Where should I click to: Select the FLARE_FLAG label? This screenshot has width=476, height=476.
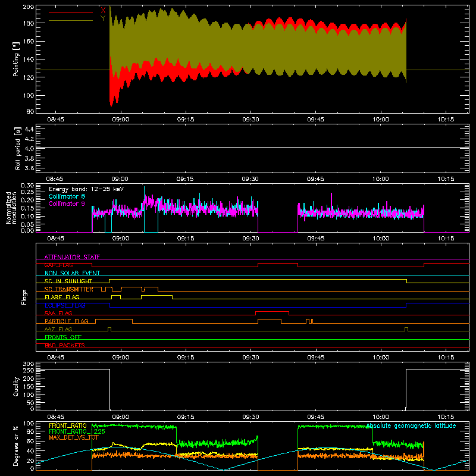62,297
